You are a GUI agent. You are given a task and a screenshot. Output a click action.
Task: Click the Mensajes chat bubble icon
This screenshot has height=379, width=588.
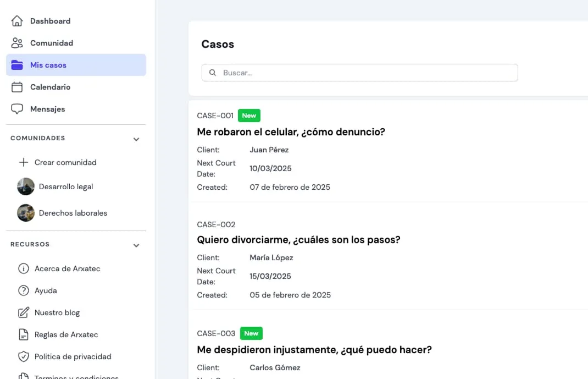tap(17, 109)
